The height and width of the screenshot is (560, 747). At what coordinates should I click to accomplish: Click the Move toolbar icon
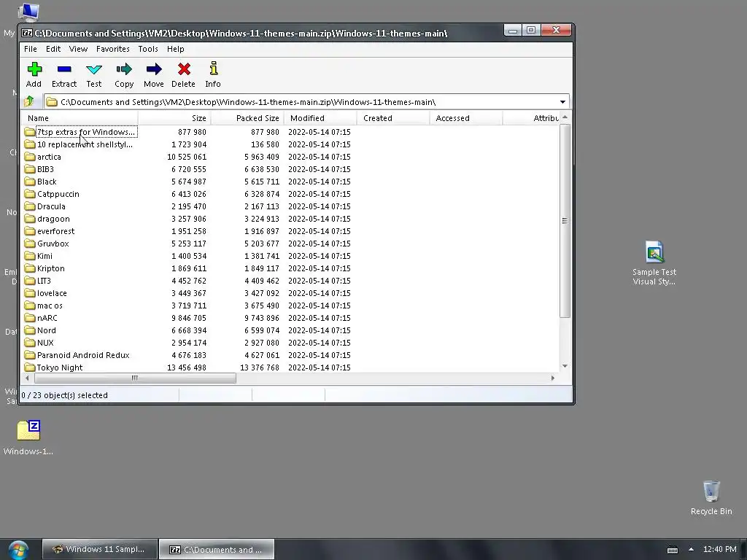click(x=153, y=69)
